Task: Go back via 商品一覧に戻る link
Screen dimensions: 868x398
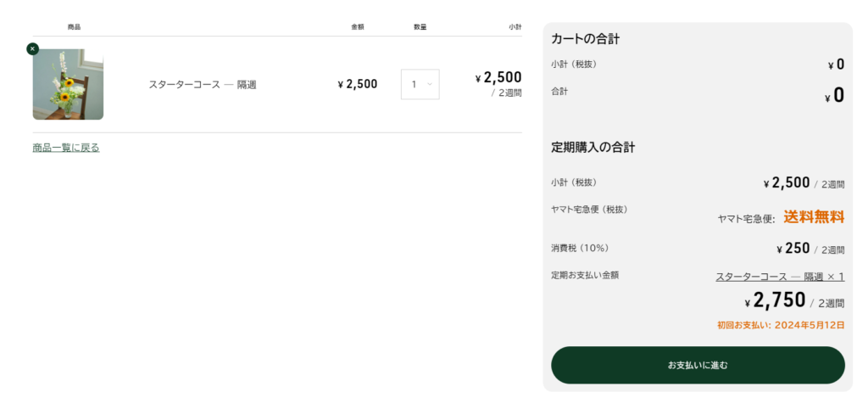Action: pyautogui.click(x=66, y=148)
